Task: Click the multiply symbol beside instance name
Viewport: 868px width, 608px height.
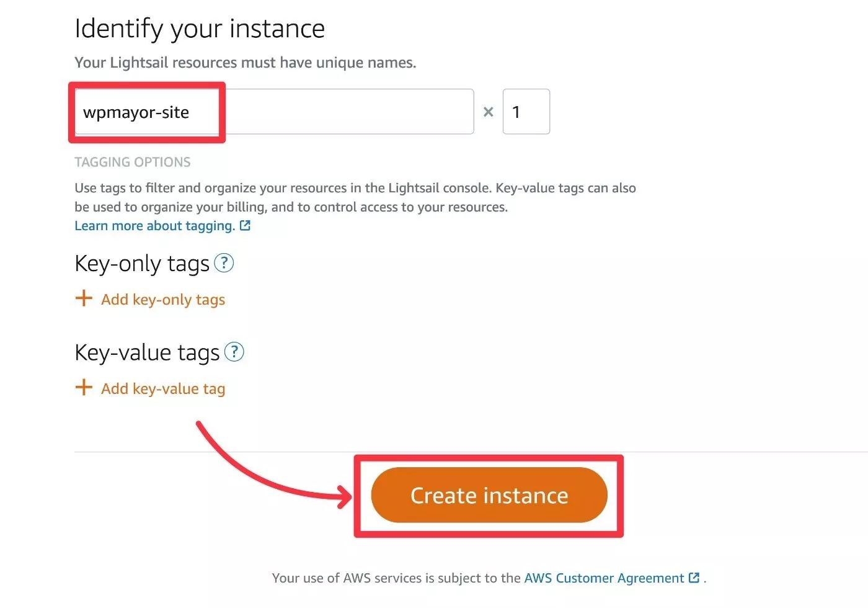Action: coord(489,112)
